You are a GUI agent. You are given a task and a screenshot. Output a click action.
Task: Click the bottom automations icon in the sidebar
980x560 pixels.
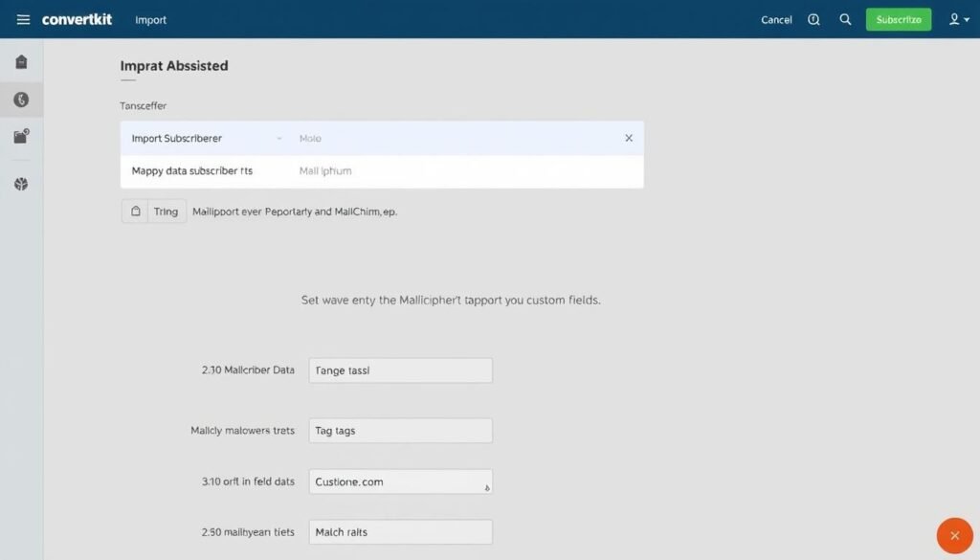pyautogui.click(x=22, y=184)
